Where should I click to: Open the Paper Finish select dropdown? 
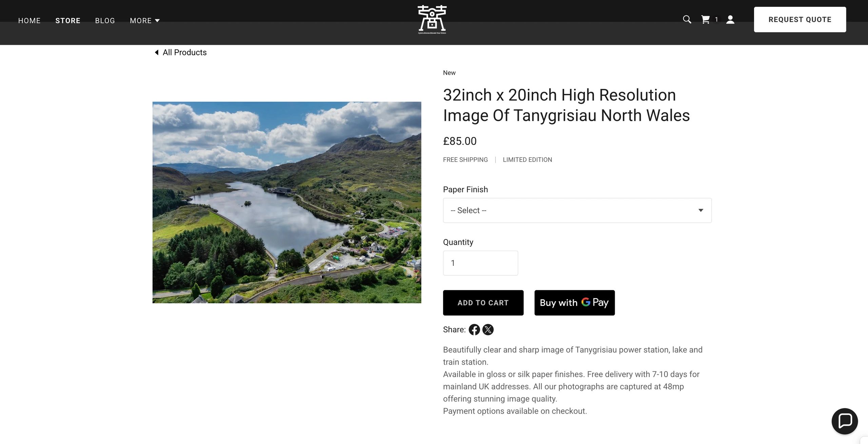click(577, 210)
